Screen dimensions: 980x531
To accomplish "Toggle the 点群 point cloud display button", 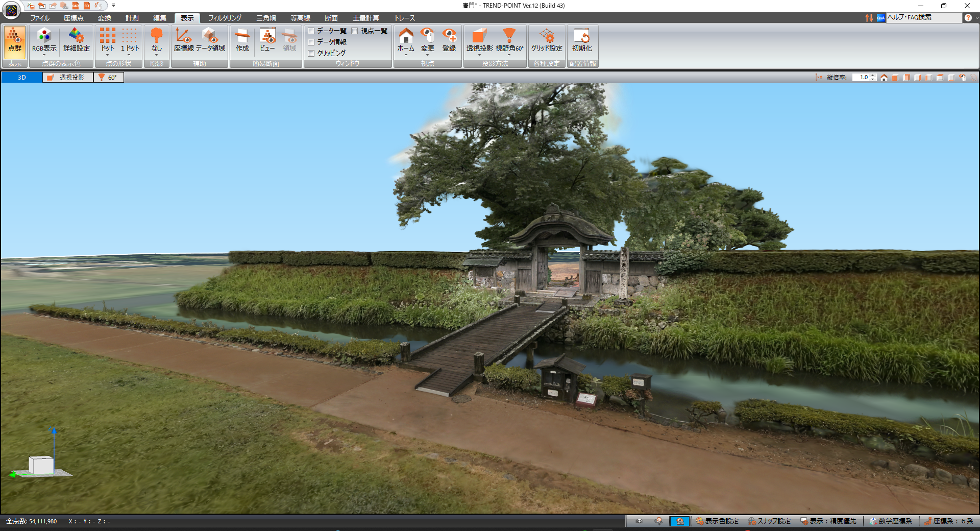I will [15, 41].
